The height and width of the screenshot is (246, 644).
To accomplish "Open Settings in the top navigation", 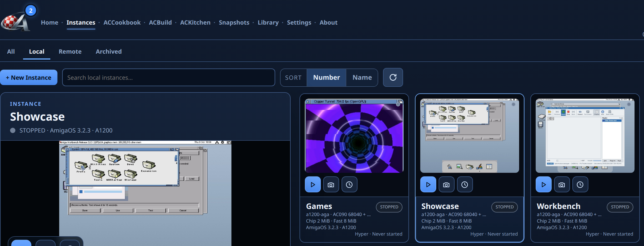I will click(x=299, y=23).
